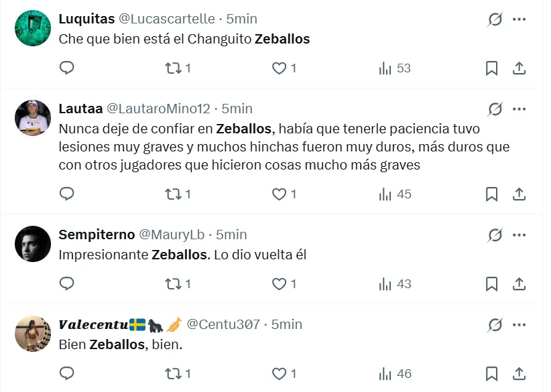
Task: Expand three-dot menu on Valecentu's tweet
Action: 519,325
